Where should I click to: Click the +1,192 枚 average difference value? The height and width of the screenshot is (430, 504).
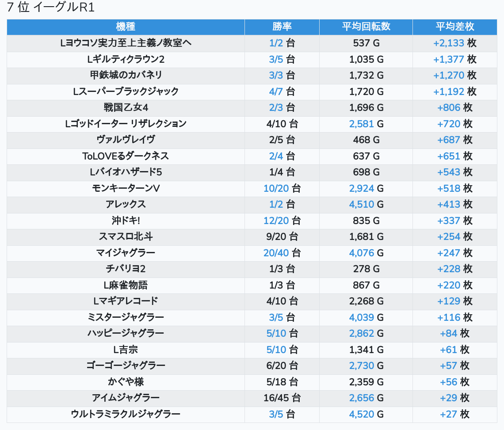pos(455,91)
